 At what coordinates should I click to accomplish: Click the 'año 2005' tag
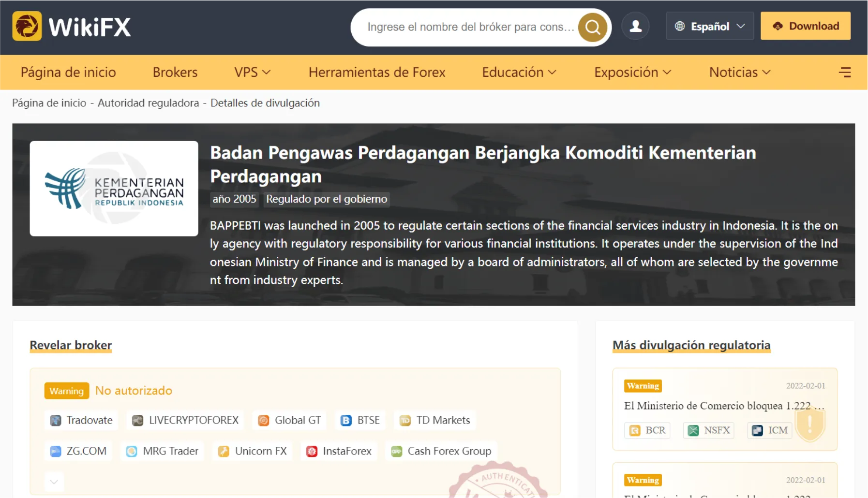tap(234, 199)
